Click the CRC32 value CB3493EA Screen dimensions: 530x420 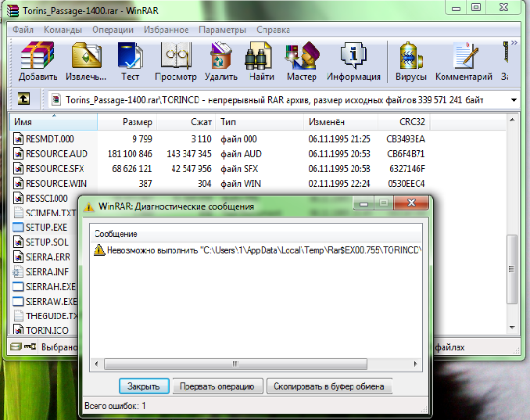click(406, 139)
